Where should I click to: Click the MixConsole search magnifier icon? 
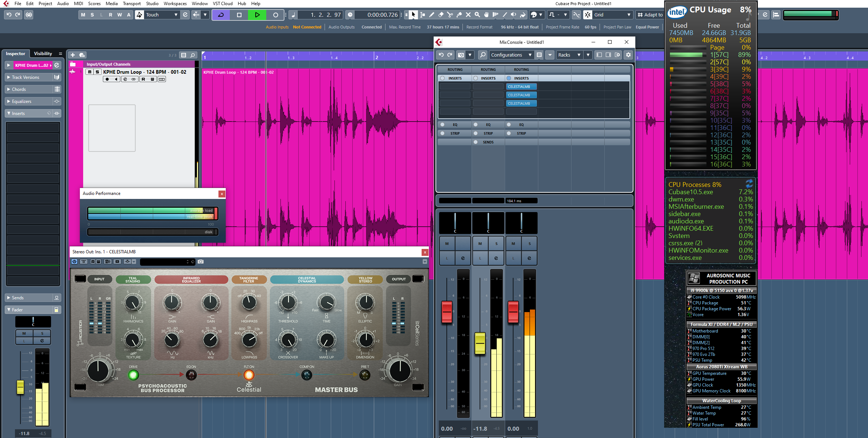click(x=483, y=55)
